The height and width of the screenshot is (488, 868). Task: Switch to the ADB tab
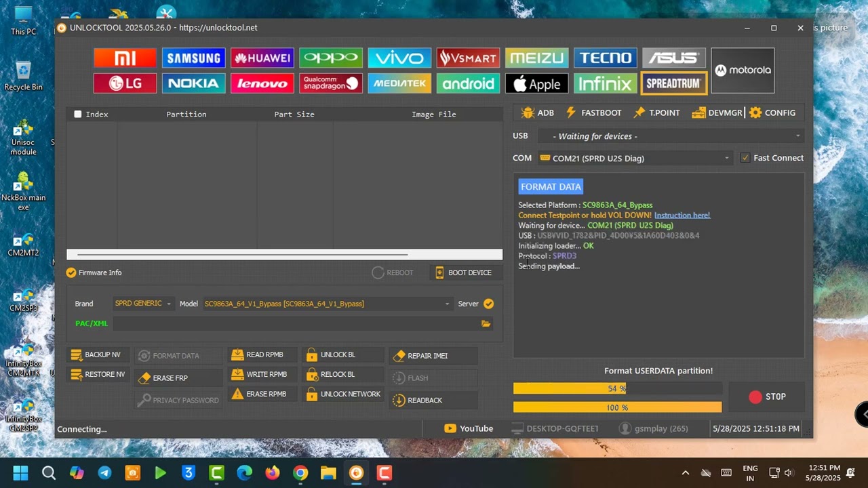coord(538,113)
